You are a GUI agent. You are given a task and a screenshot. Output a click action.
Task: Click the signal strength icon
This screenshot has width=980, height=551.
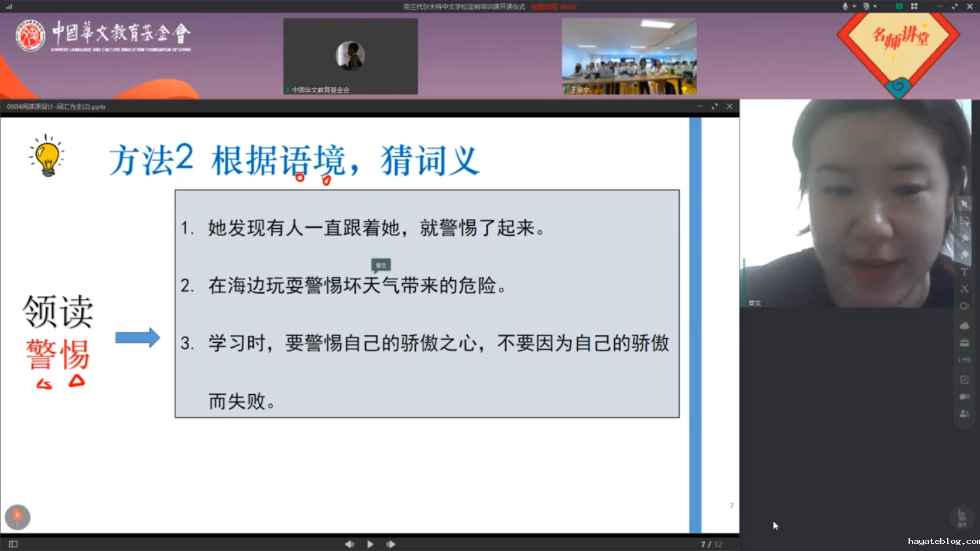point(9,6)
